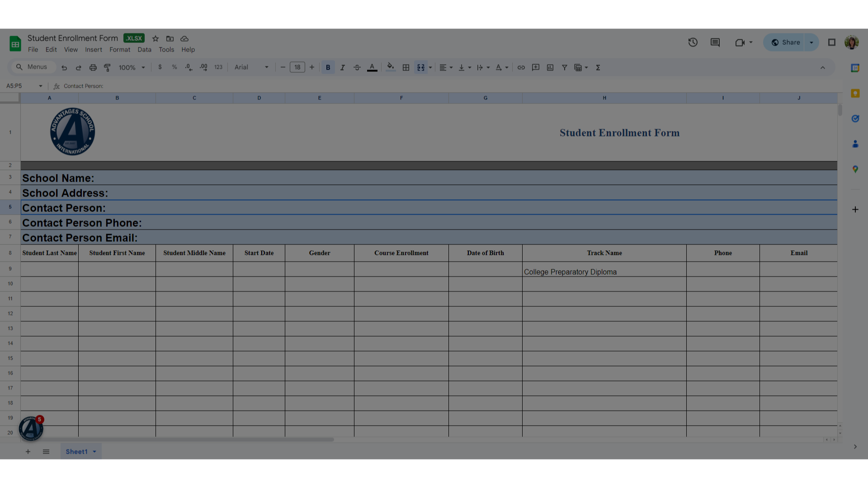
Task: Open version history clock icon
Action: [693, 42]
